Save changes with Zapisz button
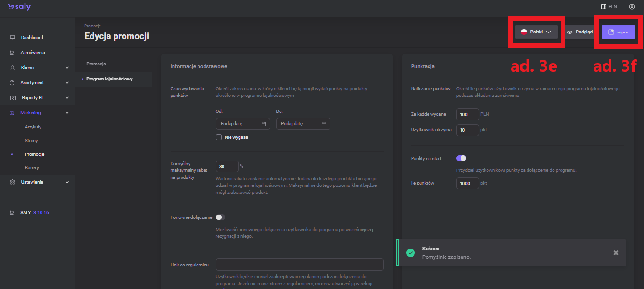The height and width of the screenshot is (289, 644). pos(618,32)
